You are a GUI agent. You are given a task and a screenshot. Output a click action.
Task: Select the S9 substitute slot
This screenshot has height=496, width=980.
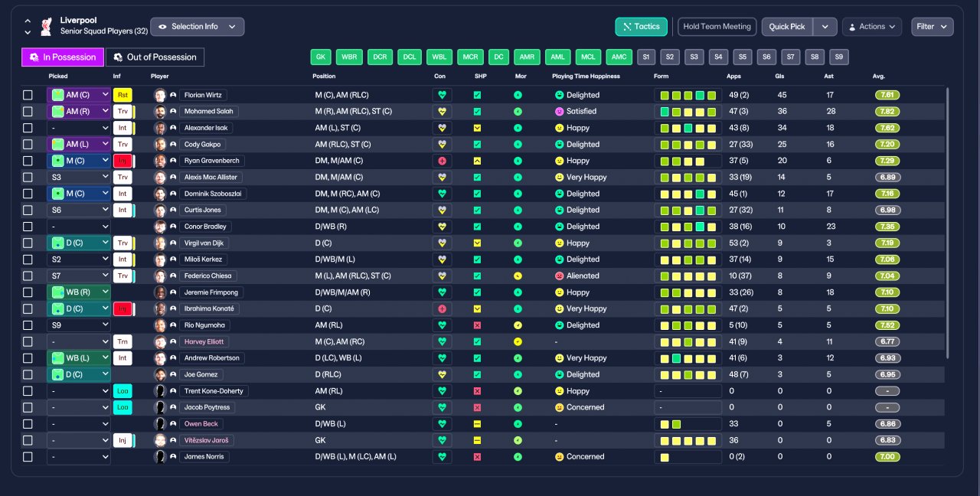click(839, 57)
